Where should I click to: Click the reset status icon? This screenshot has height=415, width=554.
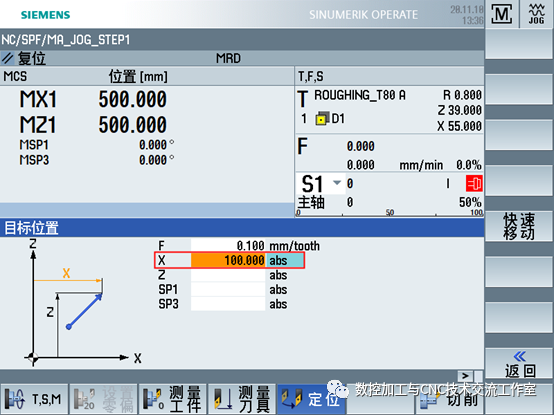click(7, 58)
